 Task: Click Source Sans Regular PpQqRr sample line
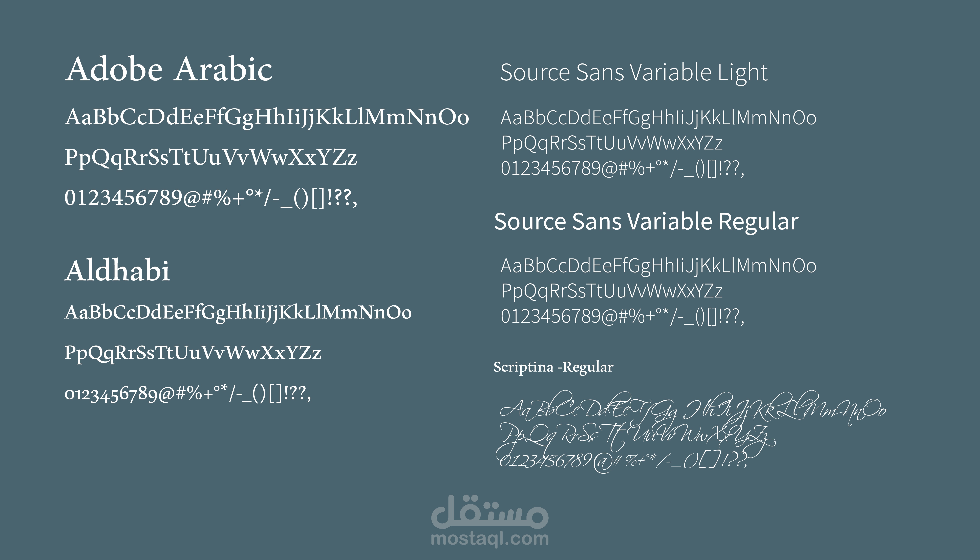pos(612,291)
